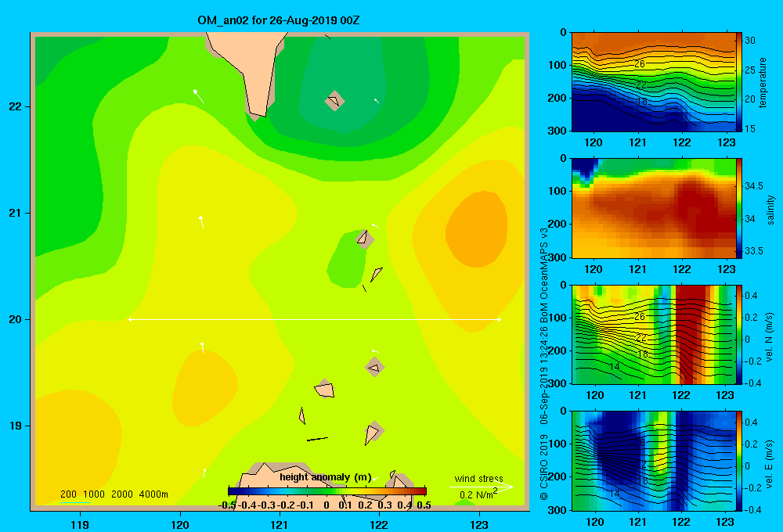
Task: Click '-0.5' on the height anomaly colorbar
Action: point(227,505)
